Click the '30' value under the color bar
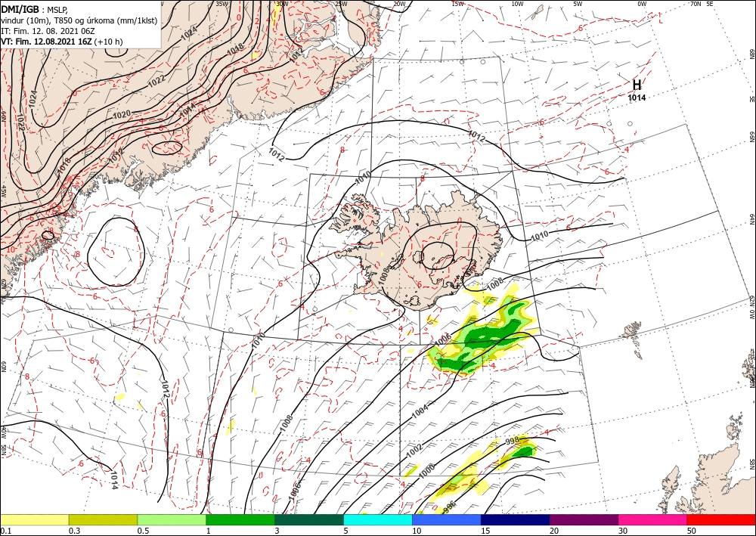The height and width of the screenshot is (536, 756). (x=623, y=531)
